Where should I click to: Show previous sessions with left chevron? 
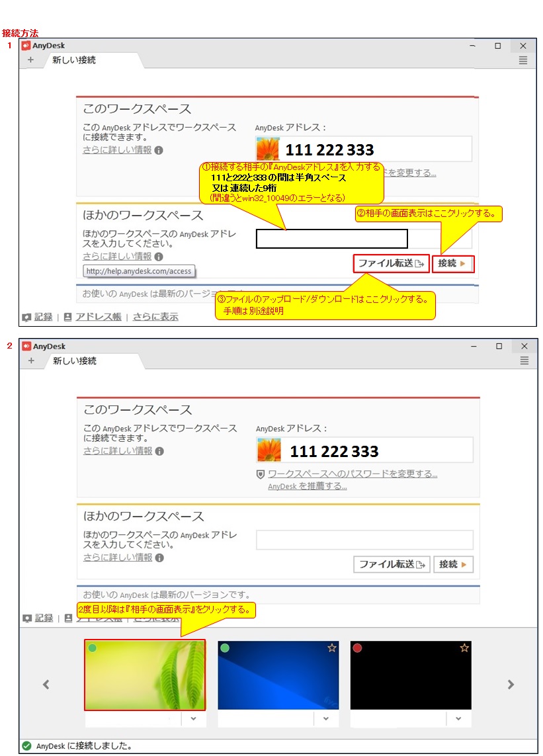(46, 685)
